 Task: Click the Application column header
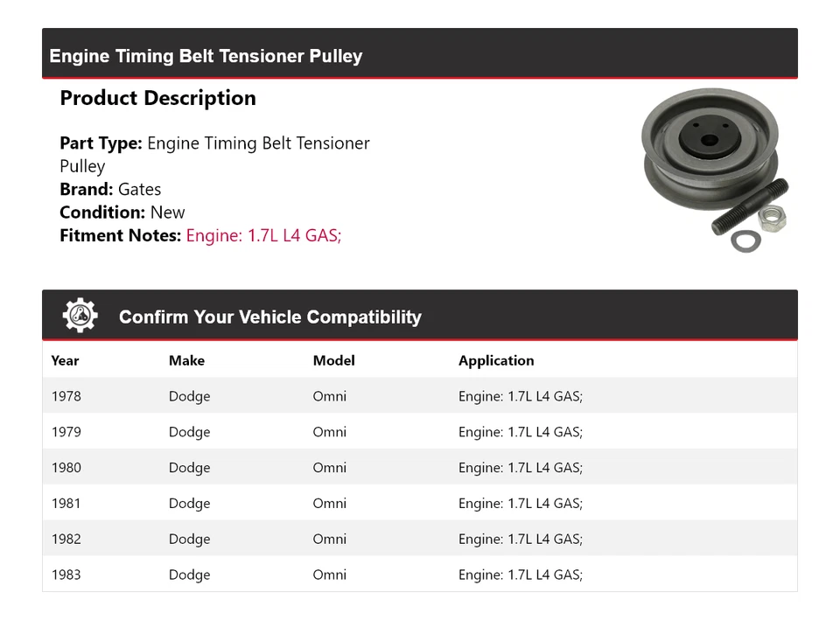click(495, 360)
